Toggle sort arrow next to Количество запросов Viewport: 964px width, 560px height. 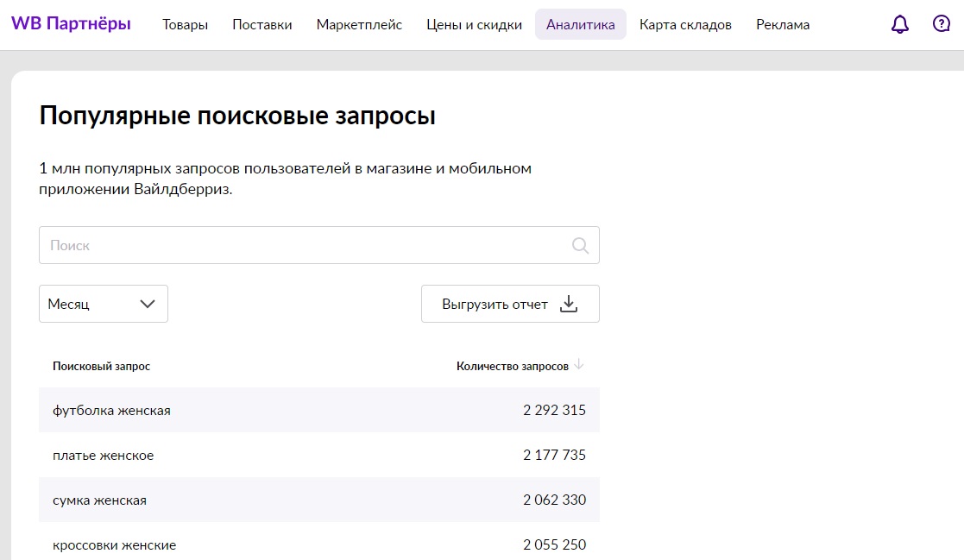(x=579, y=365)
